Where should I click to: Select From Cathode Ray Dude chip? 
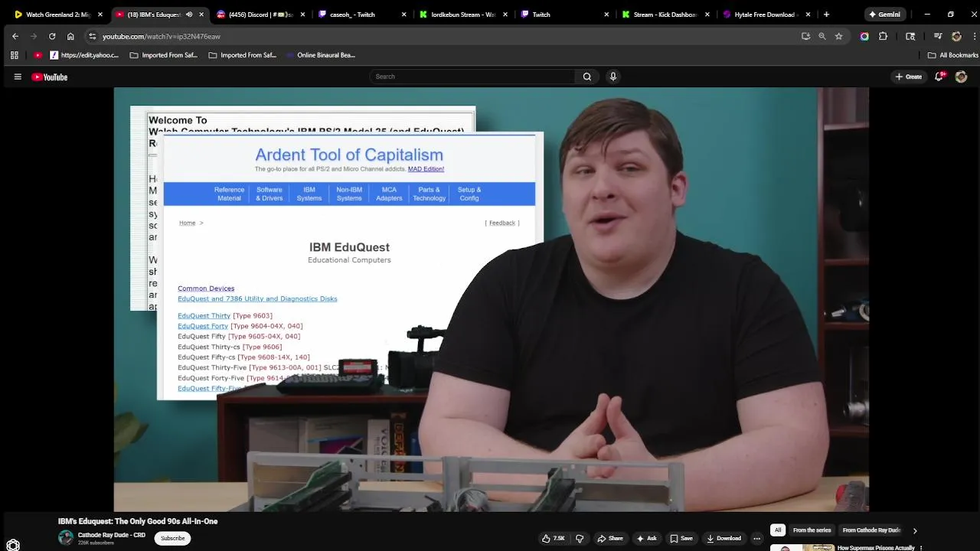point(871,530)
